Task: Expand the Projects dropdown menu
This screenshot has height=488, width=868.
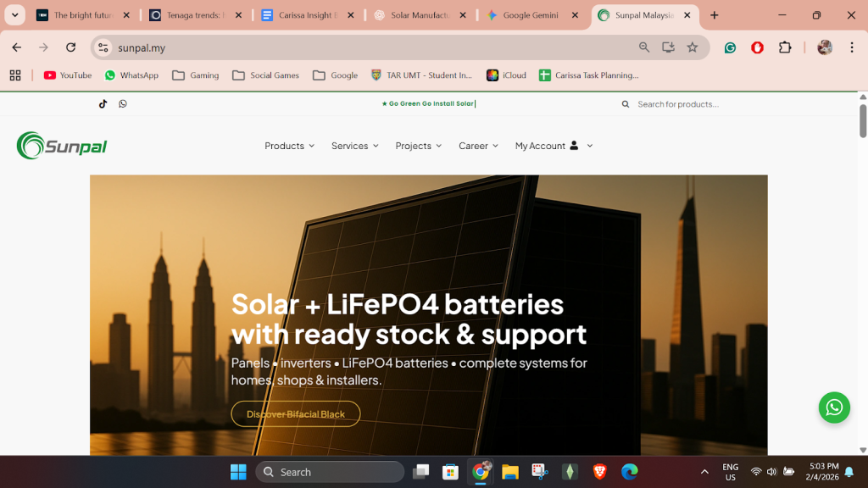Action: [418, 146]
